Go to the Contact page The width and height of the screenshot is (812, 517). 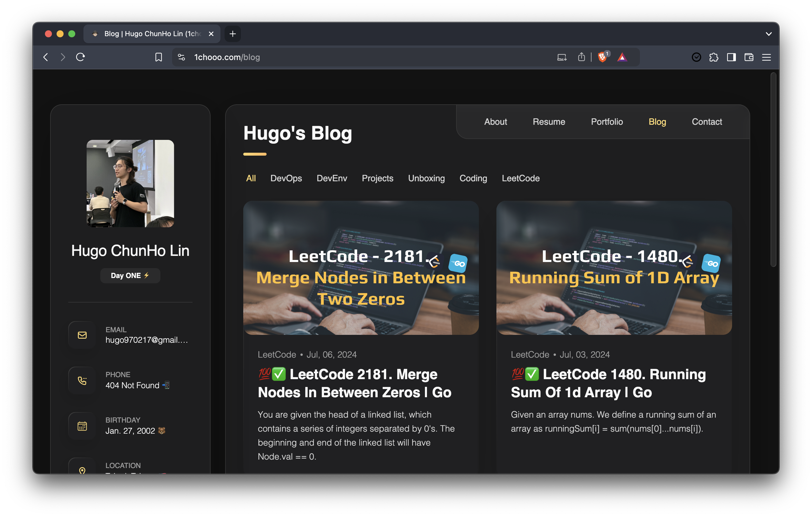coord(706,122)
